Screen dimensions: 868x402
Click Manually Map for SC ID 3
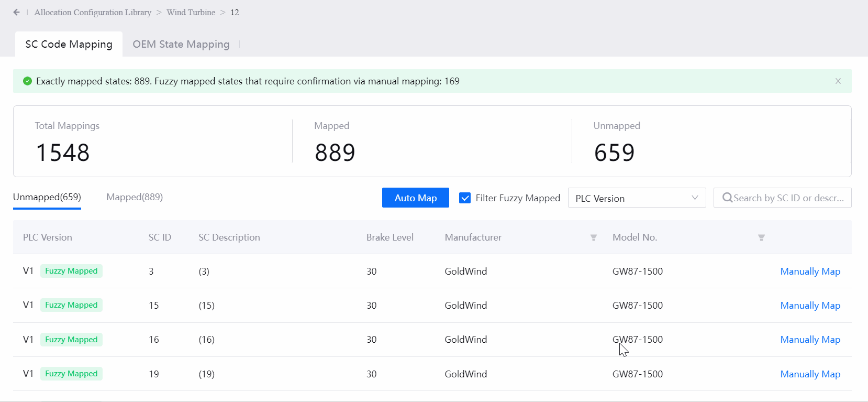coord(810,271)
